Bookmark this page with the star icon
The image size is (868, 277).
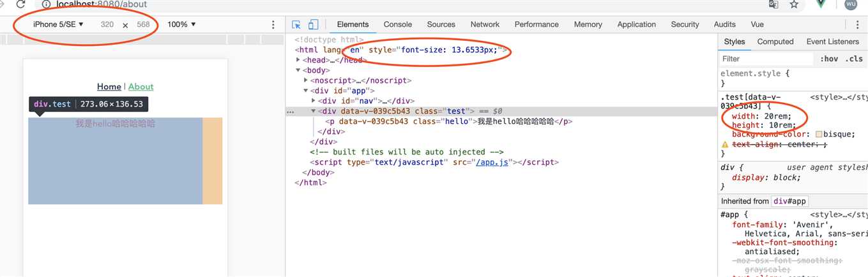pyautogui.click(x=794, y=4)
